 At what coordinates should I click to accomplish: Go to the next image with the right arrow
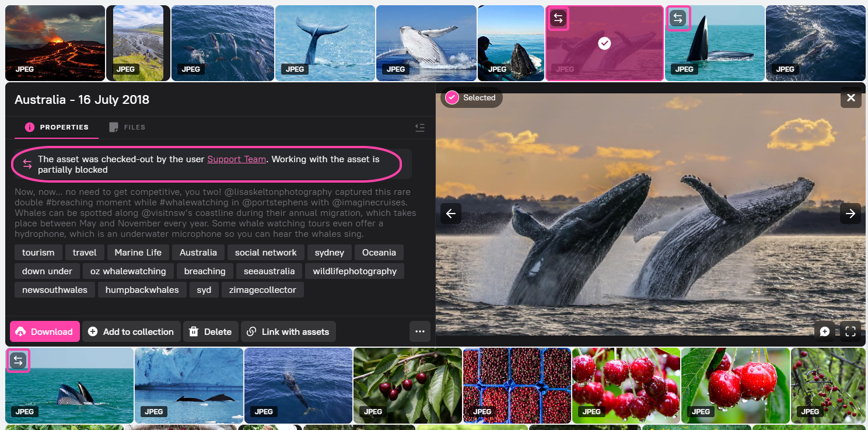850,214
